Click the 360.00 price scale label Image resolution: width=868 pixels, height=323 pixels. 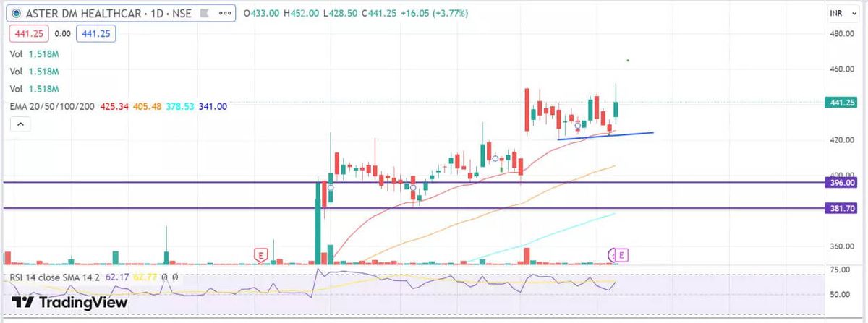[x=843, y=246]
